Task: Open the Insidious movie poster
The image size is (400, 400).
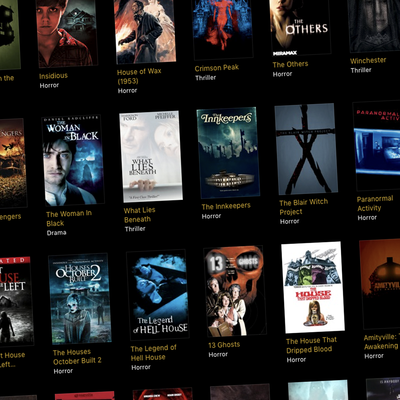Action: (x=66, y=33)
